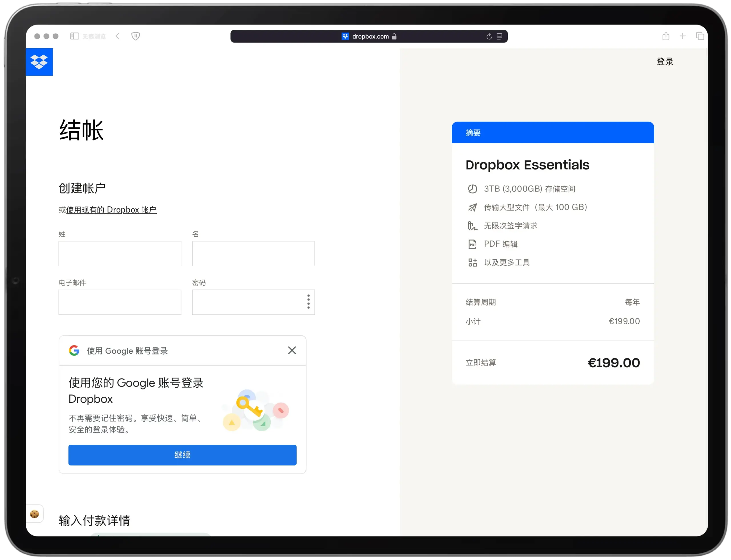Click the bold €199.00 total amount
This screenshot has width=731, height=560.
point(614,363)
